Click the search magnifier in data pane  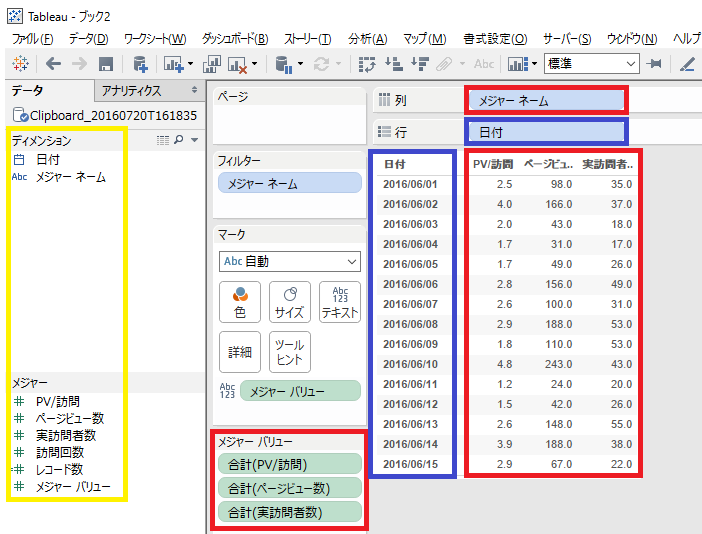tap(179, 140)
